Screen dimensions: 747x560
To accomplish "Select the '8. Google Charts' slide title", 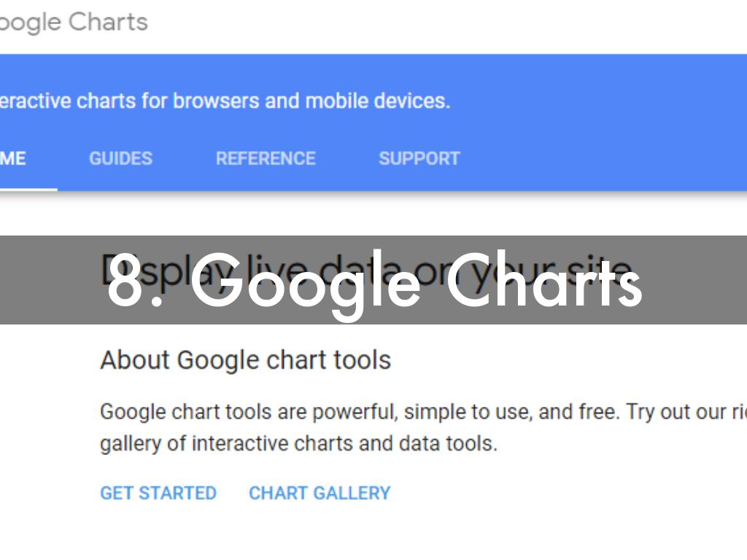I will [374, 282].
